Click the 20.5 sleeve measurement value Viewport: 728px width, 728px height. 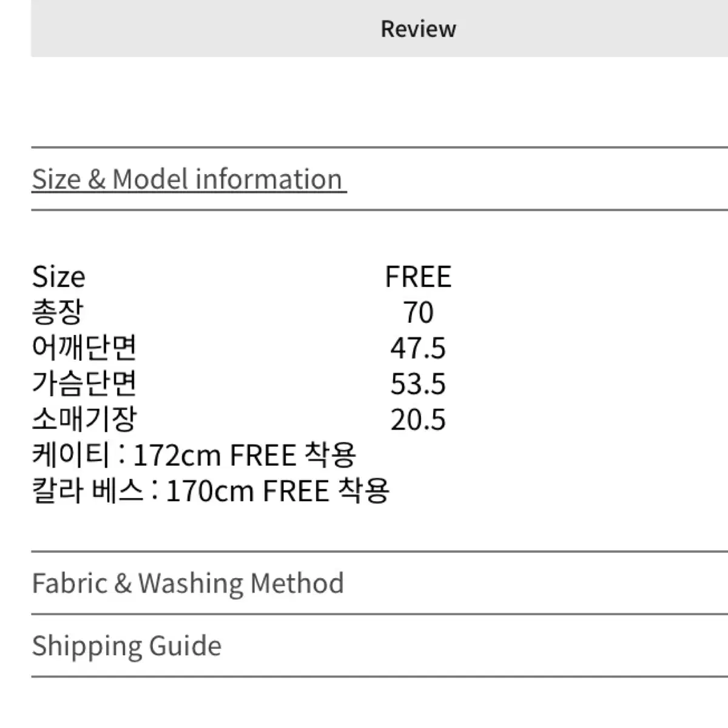(x=418, y=420)
